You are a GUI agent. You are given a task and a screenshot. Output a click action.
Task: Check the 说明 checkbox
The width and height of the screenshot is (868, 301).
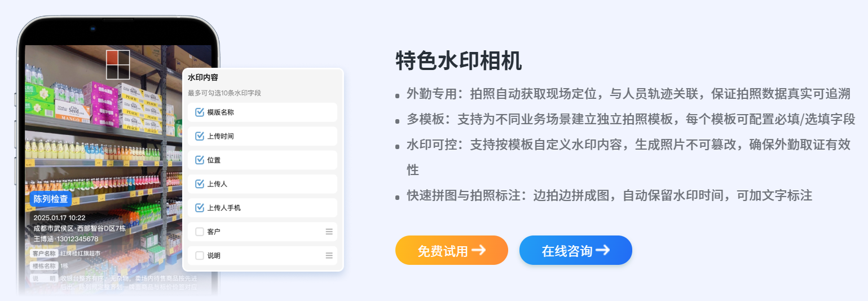[x=199, y=255]
